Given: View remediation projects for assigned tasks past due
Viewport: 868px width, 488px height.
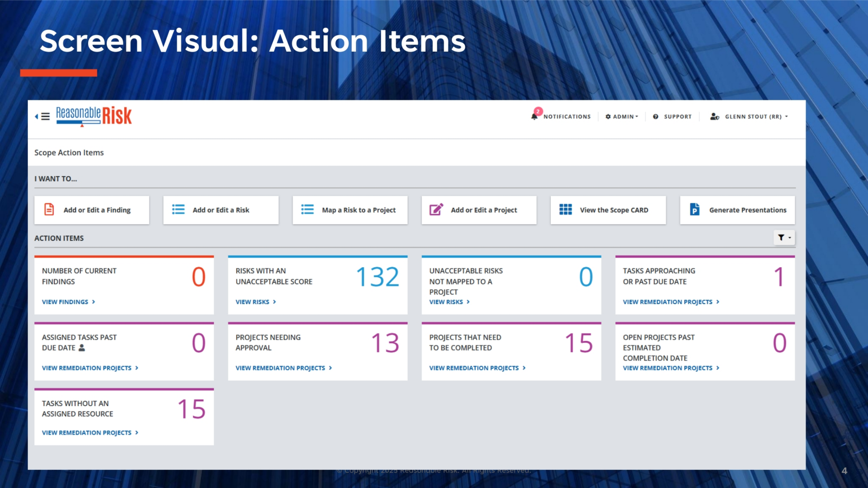Looking at the screenshot, I should coord(90,368).
